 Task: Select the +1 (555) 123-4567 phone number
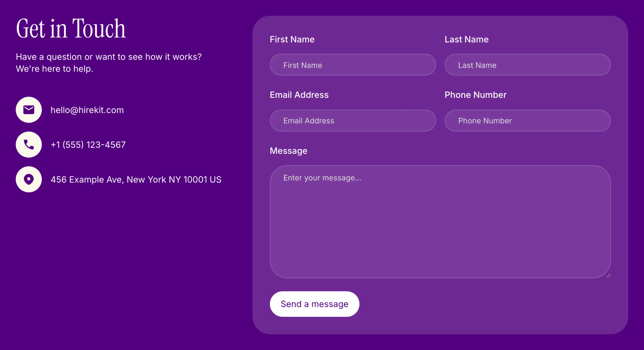(88, 145)
